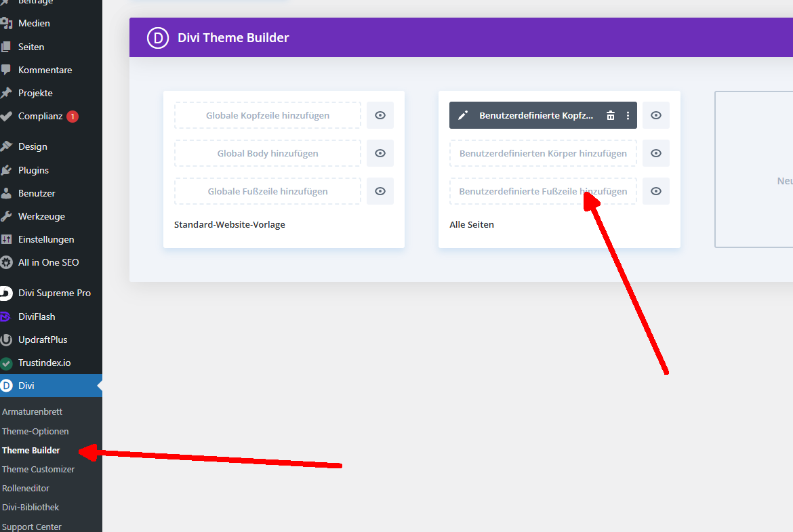Click the Werkzeuge wrench icon

click(6, 216)
